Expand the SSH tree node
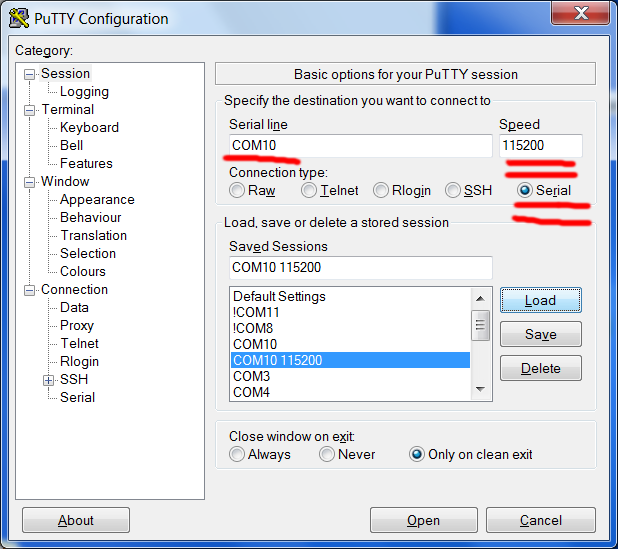 [x=48, y=380]
